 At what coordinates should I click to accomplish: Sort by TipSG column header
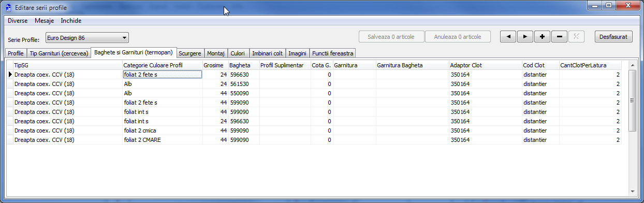pos(68,65)
